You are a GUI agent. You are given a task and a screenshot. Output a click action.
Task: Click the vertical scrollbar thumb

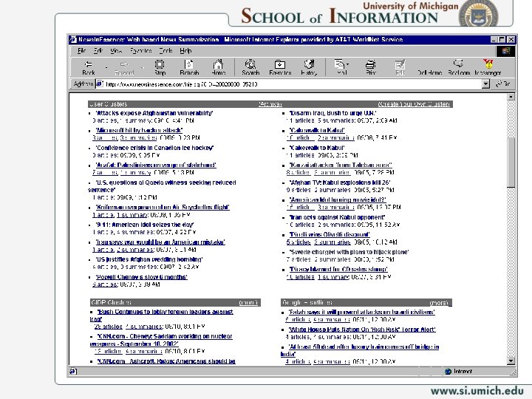(x=511, y=162)
